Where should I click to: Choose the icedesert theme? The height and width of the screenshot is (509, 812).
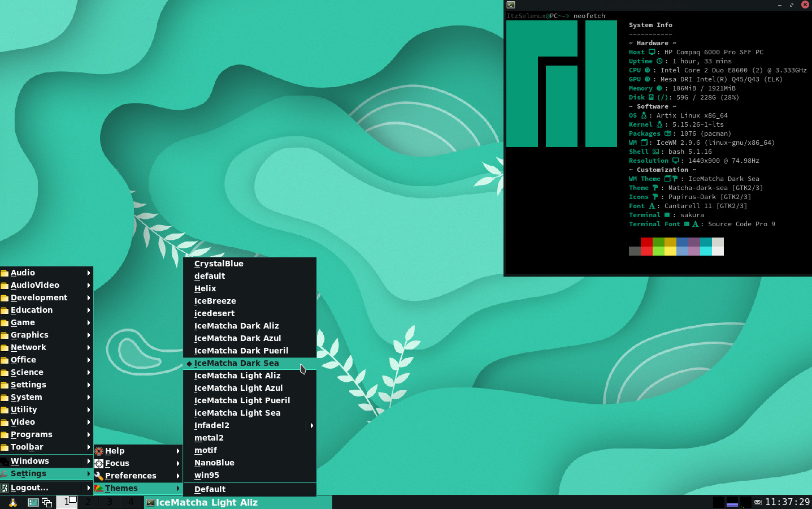click(x=250, y=313)
